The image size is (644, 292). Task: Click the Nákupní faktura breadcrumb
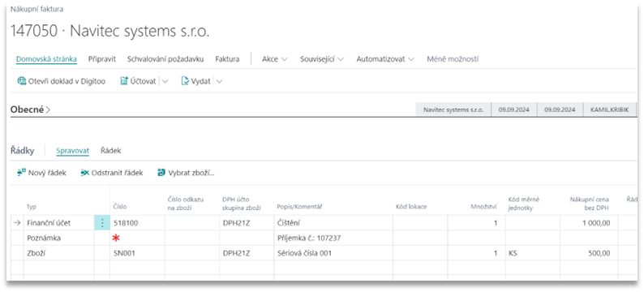click(36, 9)
